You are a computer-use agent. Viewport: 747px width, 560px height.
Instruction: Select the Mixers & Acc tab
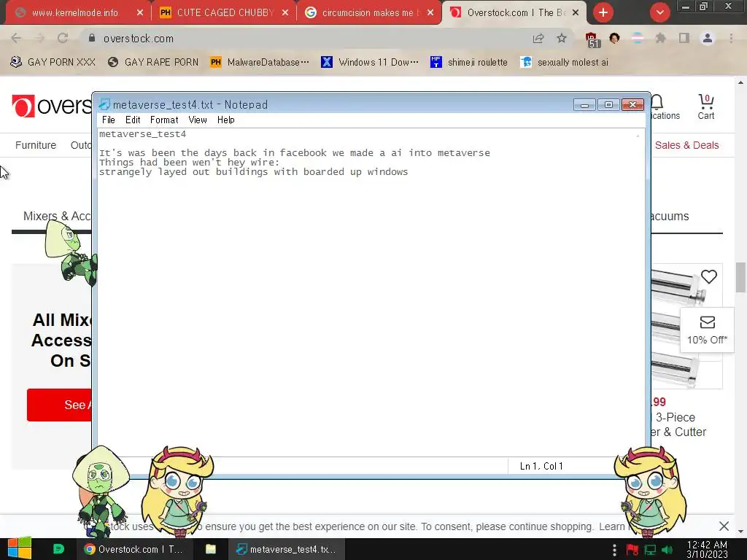[57, 216]
